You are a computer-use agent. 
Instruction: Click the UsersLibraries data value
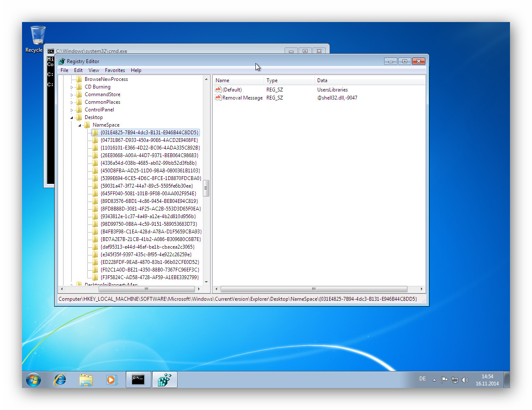coord(332,90)
